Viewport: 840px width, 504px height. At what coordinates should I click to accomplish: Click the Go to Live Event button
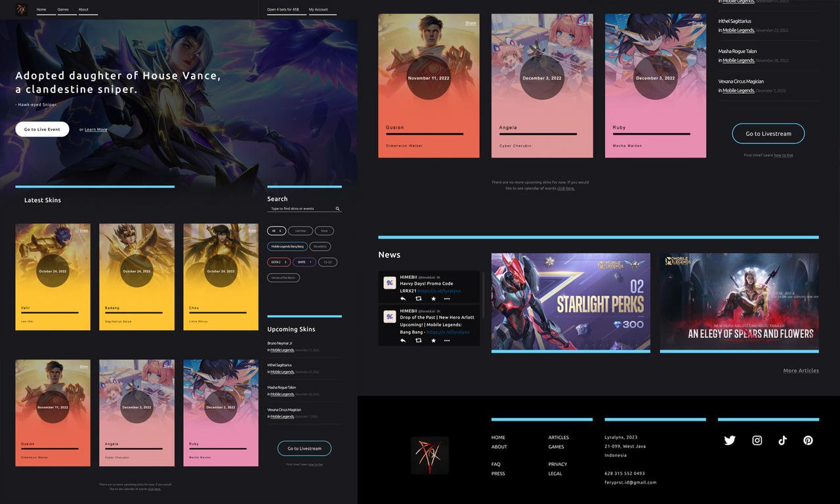pos(42,129)
